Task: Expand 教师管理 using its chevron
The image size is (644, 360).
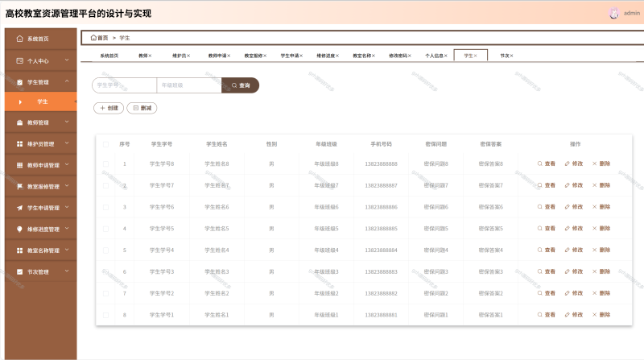Action: point(67,122)
